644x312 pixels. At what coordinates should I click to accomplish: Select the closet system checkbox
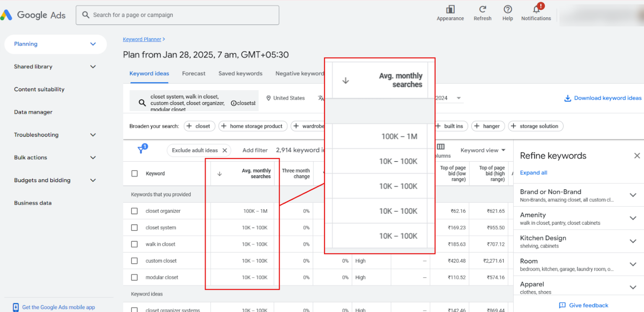[x=134, y=228]
